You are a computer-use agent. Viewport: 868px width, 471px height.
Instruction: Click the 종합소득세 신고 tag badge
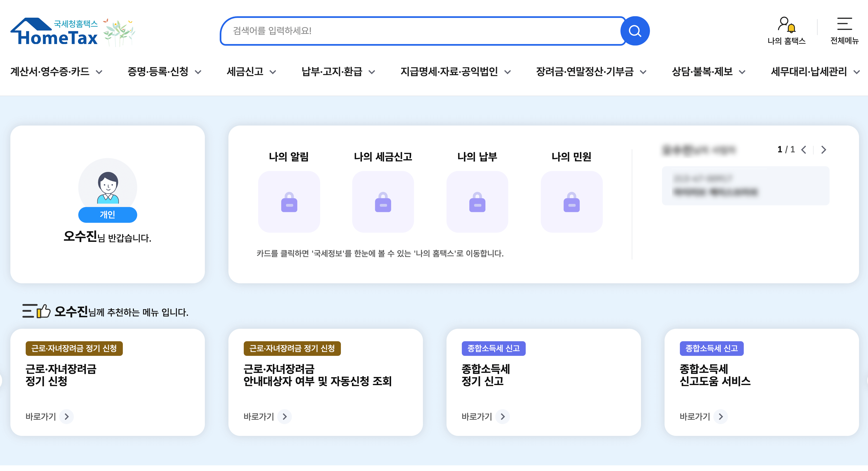[493, 349]
